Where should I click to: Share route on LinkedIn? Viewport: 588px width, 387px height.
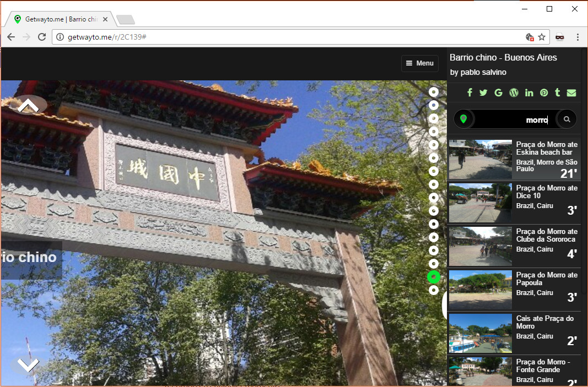tap(529, 92)
